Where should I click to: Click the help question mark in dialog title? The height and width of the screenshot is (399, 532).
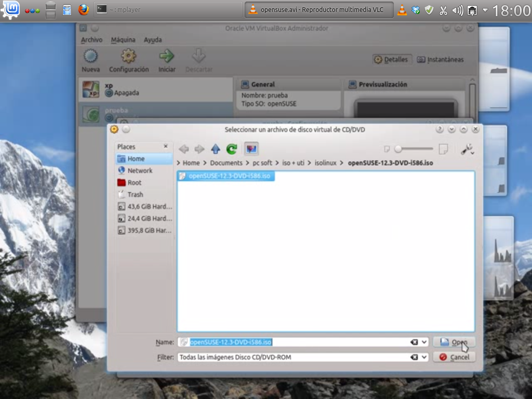tap(440, 129)
